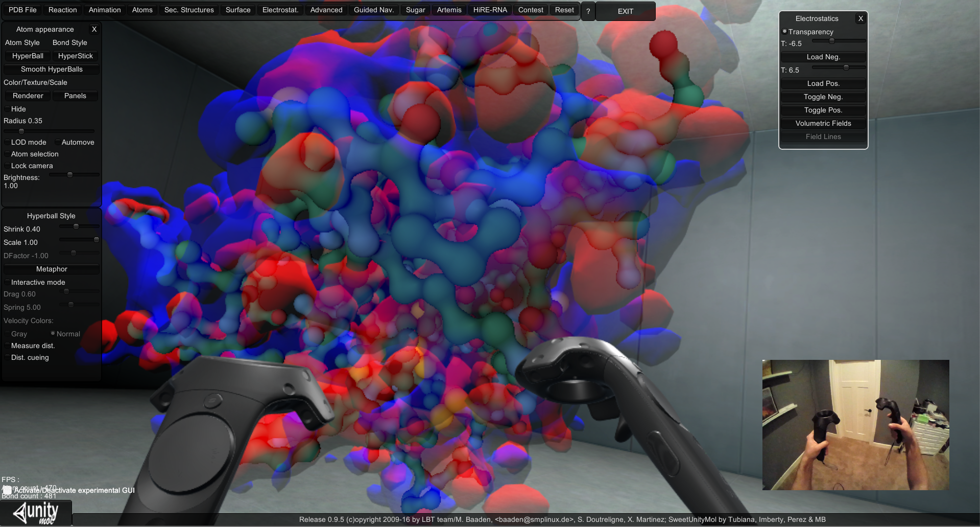Open the Sec. Structures menu
This screenshot has width=980, height=527.
pyautogui.click(x=189, y=10)
